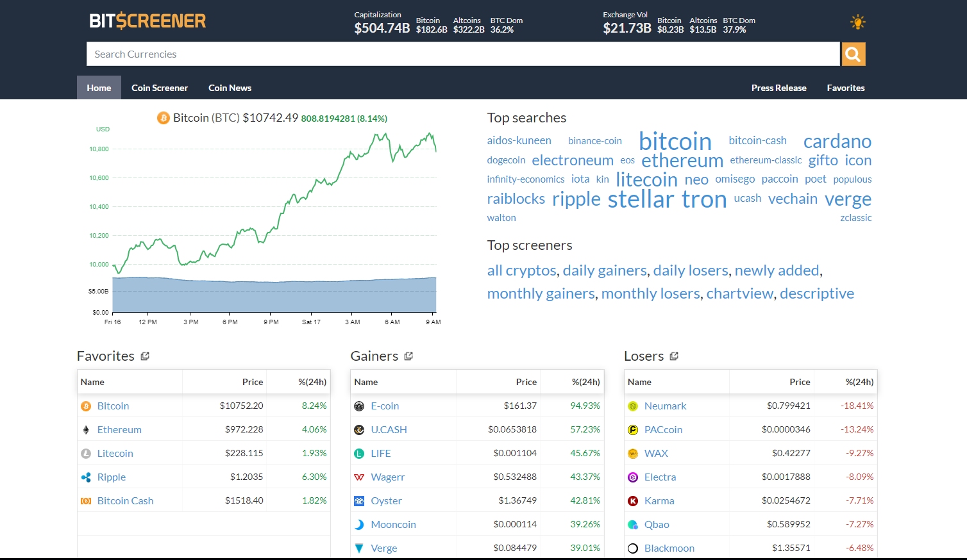This screenshot has height=560, width=967.
Task: Click the Oyster coin icon
Action: 359,501
